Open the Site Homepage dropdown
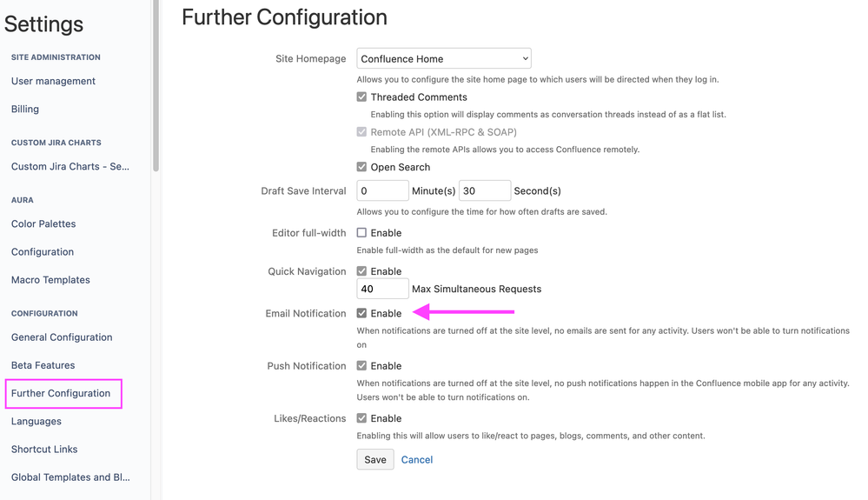The width and height of the screenshot is (868, 500). [443, 59]
